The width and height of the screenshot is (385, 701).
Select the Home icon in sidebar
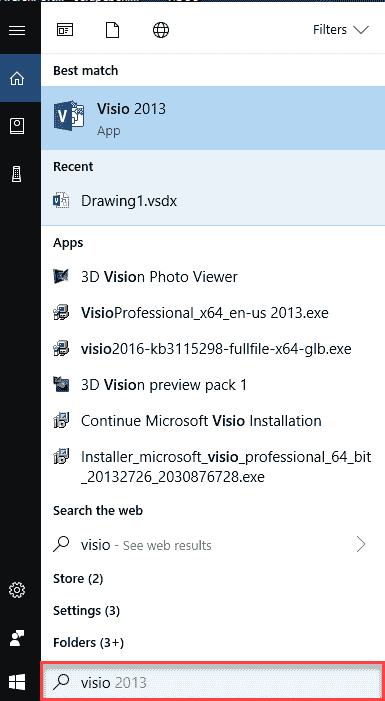pos(17,79)
